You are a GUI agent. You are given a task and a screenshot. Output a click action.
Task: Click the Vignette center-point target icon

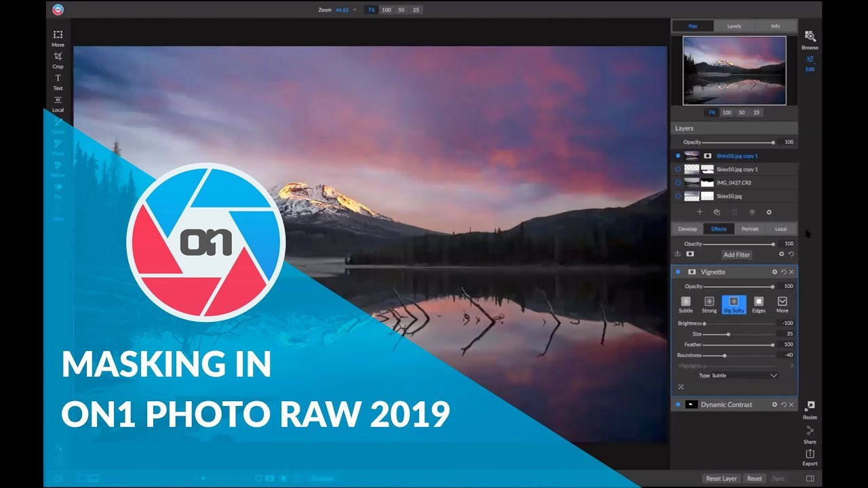(x=681, y=387)
